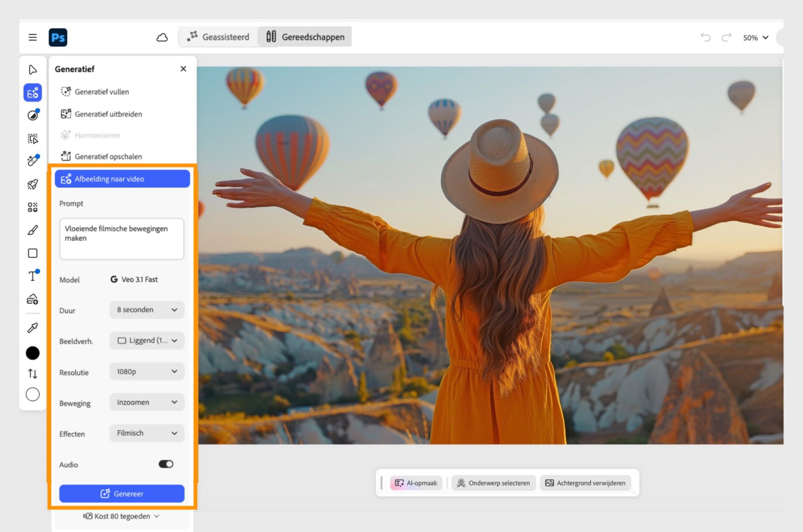This screenshot has width=803, height=532.
Task: Open the rocket quick actions tool
Action: (33, 184)
